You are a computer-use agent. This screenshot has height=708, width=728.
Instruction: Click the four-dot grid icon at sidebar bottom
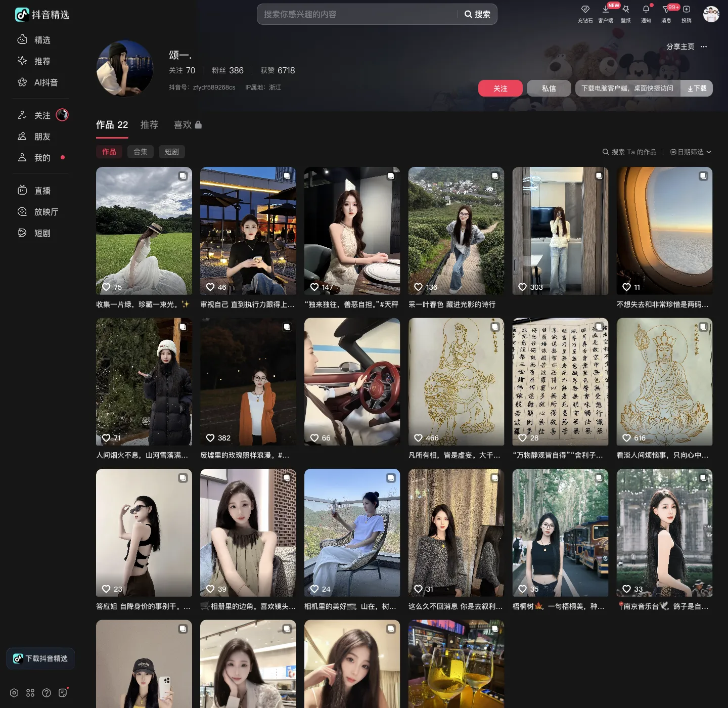(x=30, y=693)
